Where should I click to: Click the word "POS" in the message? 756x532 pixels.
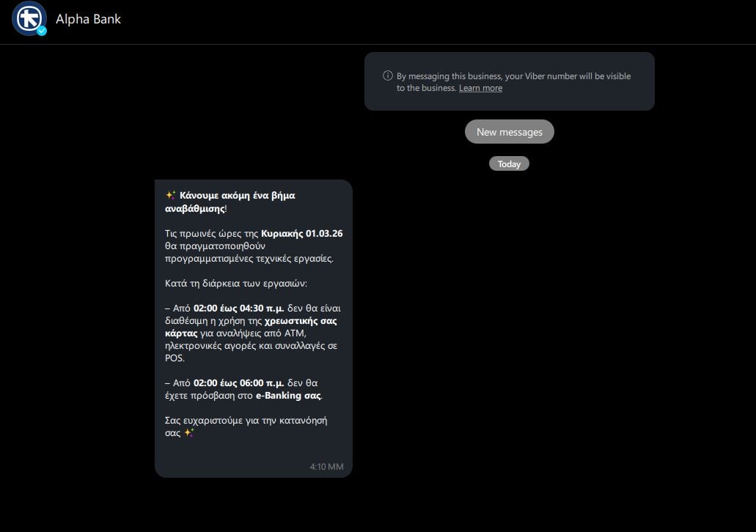pos(175,358)
